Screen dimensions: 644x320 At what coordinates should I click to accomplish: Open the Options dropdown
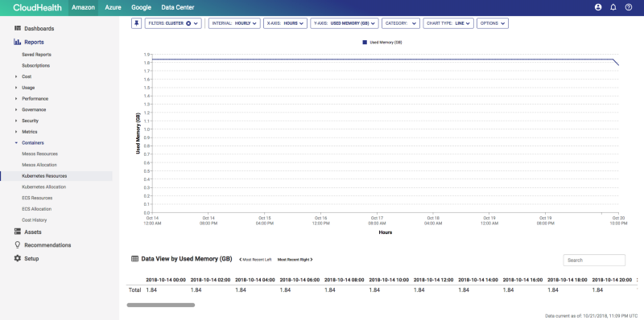(x=492, y=23)
